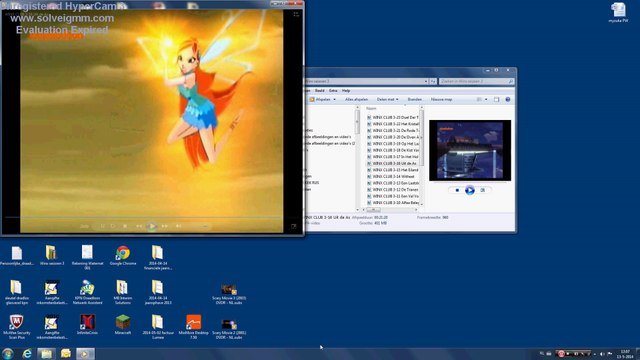Open the Google Chrome desktop shortcut
The width and height of the screenshot is (640, 360).
pyautogui.click(x=122, y=256)
